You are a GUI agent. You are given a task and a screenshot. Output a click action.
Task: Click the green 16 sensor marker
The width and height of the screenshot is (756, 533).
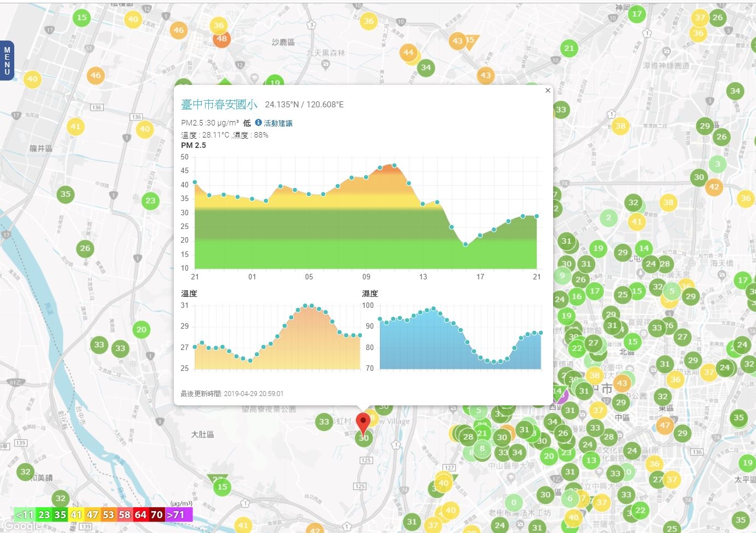[x=577, y=296]
